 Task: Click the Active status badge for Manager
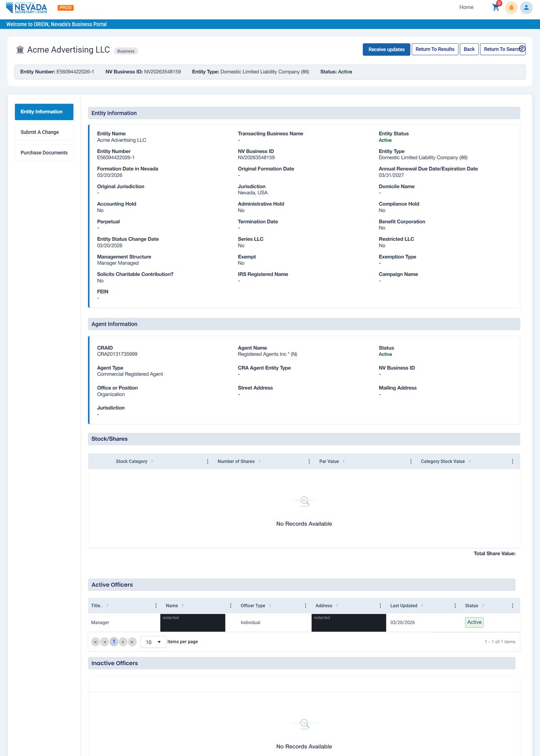click(x=474, y=622)
